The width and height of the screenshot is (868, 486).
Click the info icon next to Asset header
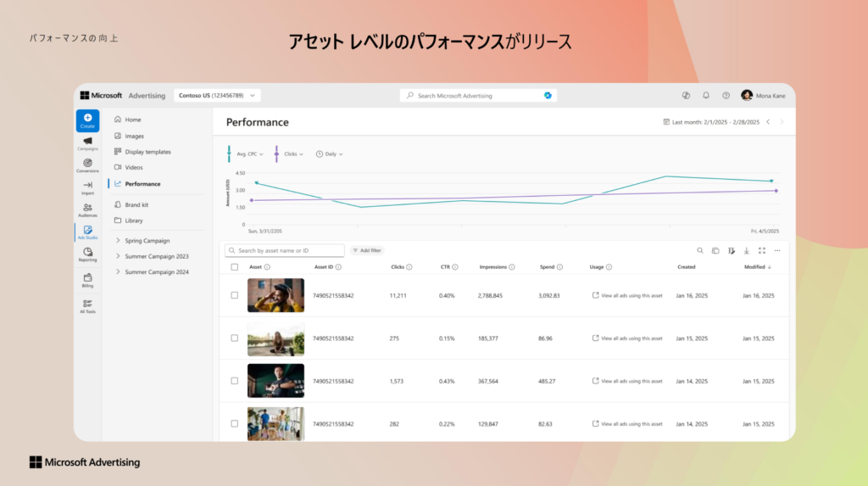267,267
